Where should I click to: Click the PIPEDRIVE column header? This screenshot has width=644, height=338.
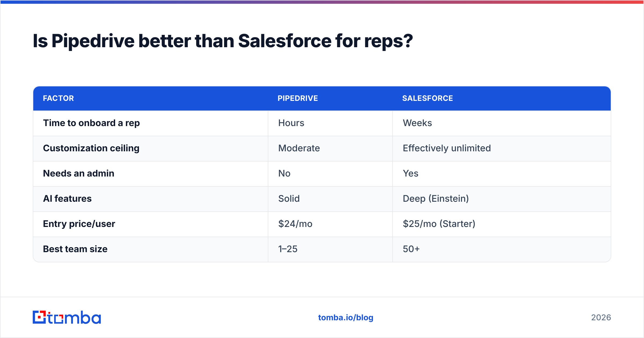pyautogui.click(x=298, y=98)
